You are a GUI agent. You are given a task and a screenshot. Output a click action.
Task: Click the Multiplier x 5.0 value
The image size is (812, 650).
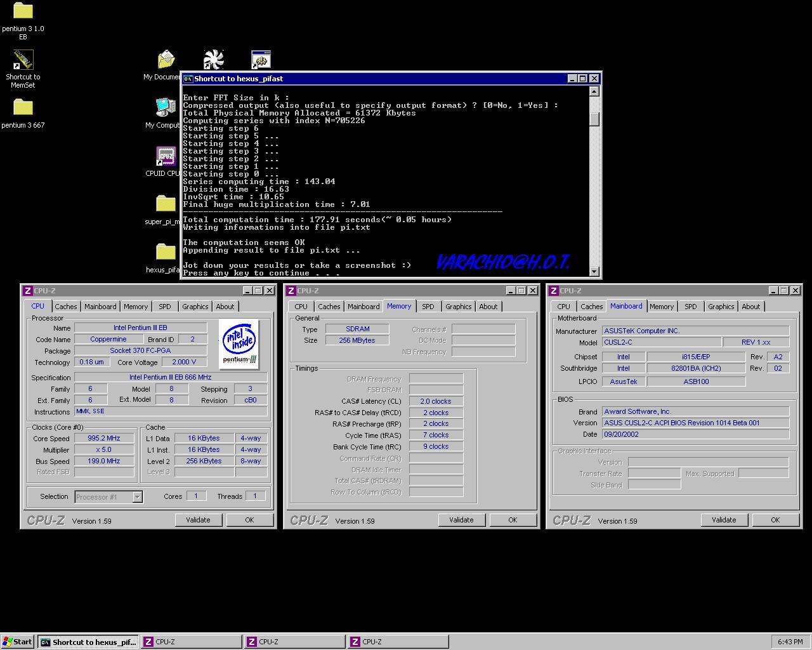pyautogui.click(x=104, y=449)
